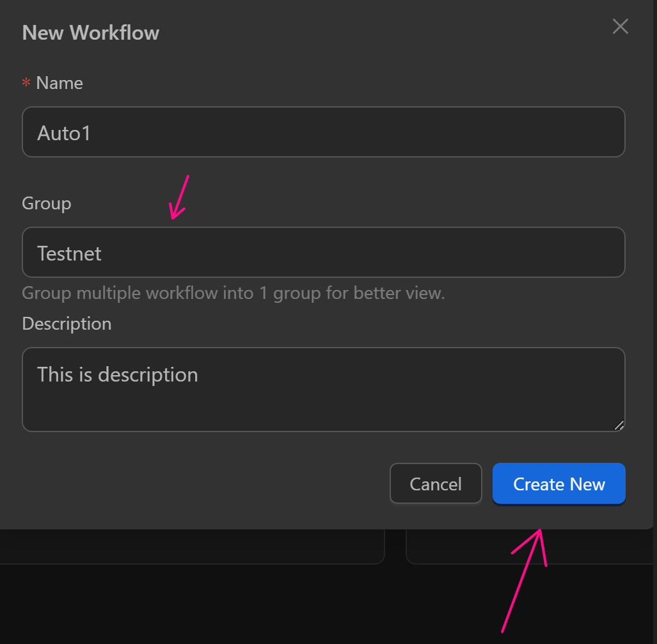Focus the Name input field
Image resolution: width=657 pixels, height=644 pixels.
click(x=323, y=132)
